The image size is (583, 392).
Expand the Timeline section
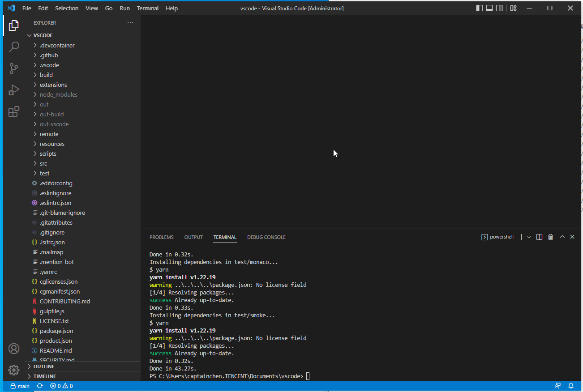(83, 376)
